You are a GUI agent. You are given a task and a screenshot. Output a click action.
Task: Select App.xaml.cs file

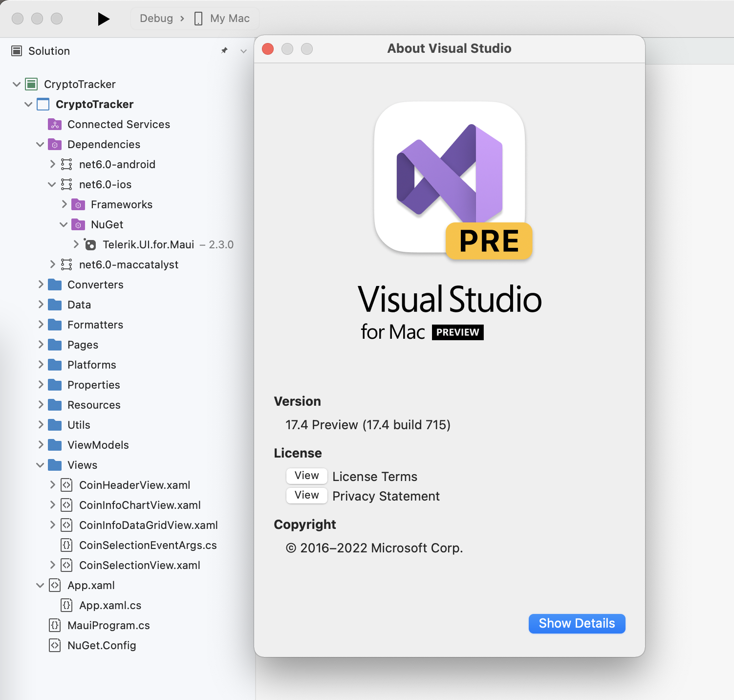110,605
